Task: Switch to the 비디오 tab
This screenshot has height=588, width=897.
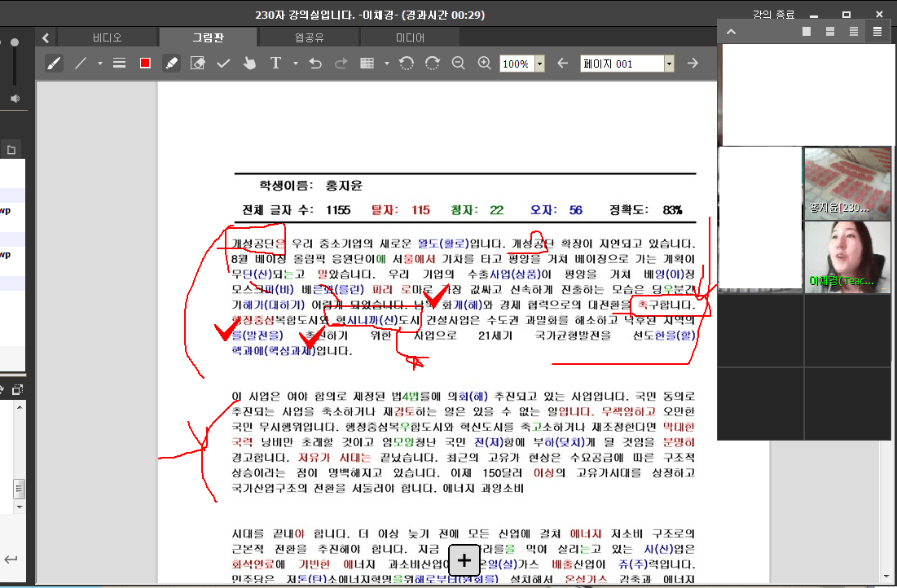Action: tap(107, 37)
